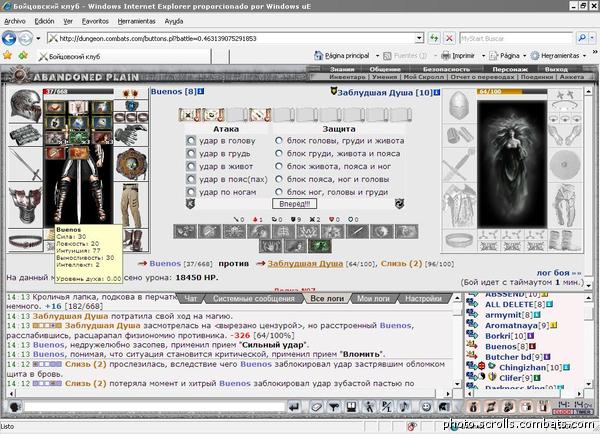Click the Выход menu link
Viewport: 600px width, 434px height.
pos(556,69)
